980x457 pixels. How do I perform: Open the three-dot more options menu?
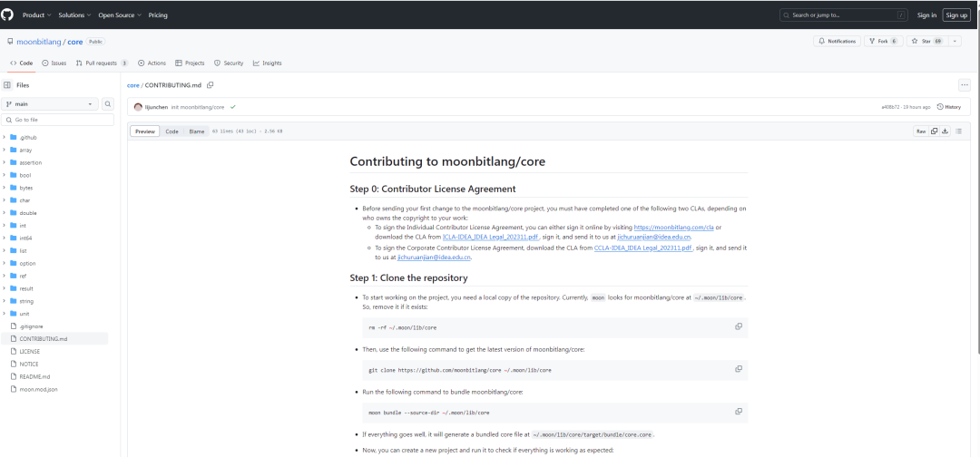[965, 84]
